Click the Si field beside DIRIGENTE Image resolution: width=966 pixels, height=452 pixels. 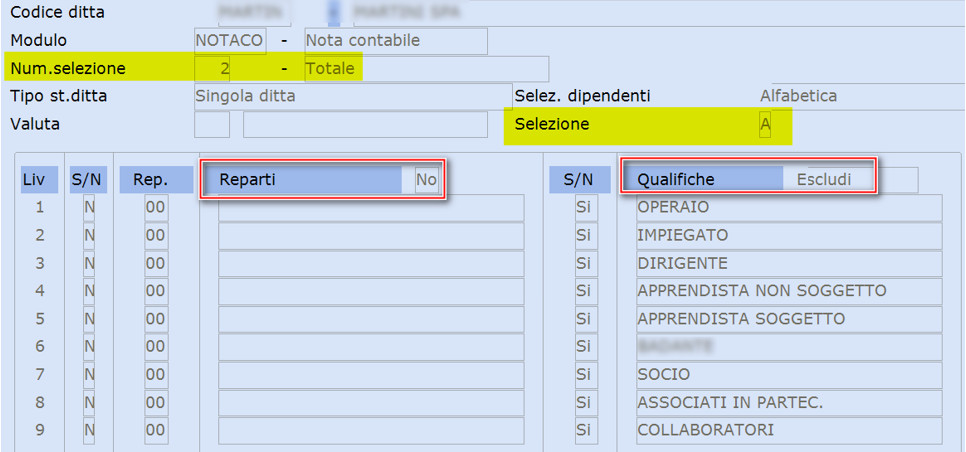click(x=586, y=264)
